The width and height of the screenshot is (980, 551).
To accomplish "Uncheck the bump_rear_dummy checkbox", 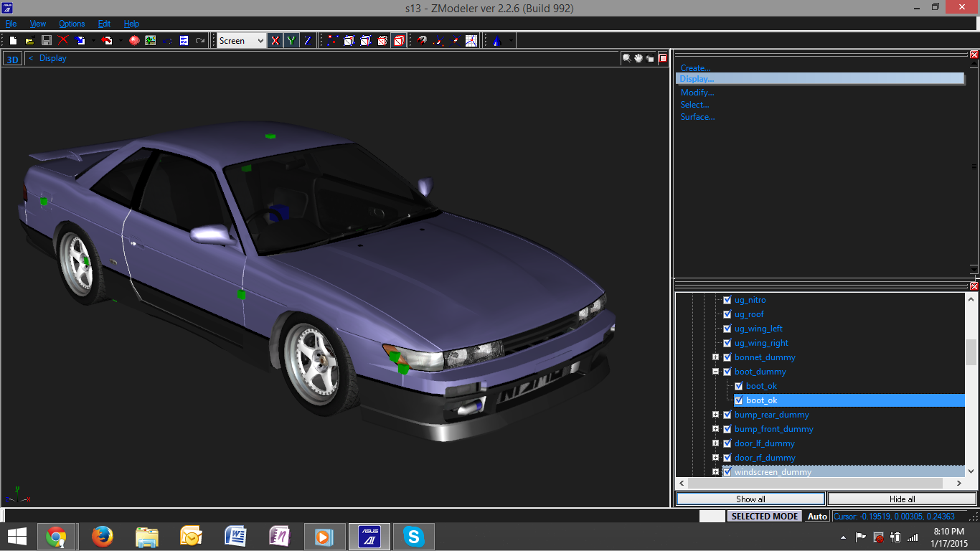I will tap(727, 415).
